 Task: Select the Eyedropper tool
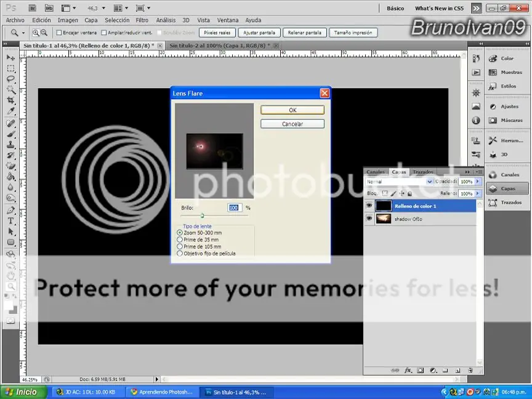pos(10,111)
